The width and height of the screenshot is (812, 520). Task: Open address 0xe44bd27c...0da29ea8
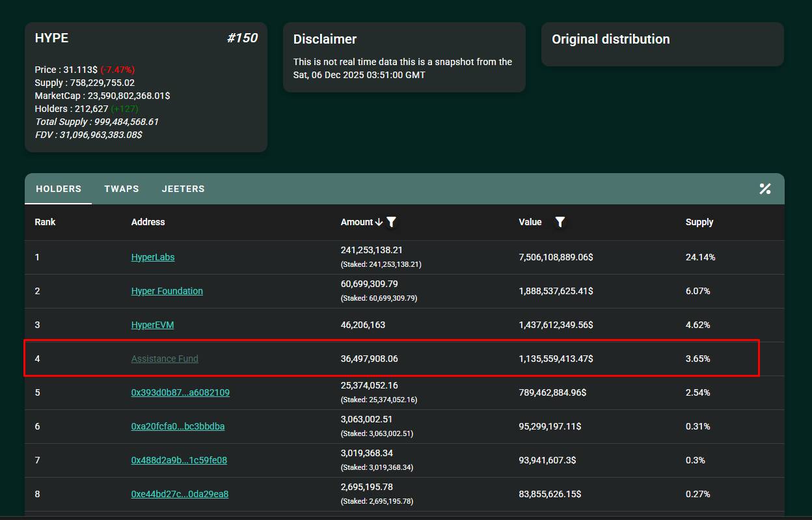tap(180, 494)
